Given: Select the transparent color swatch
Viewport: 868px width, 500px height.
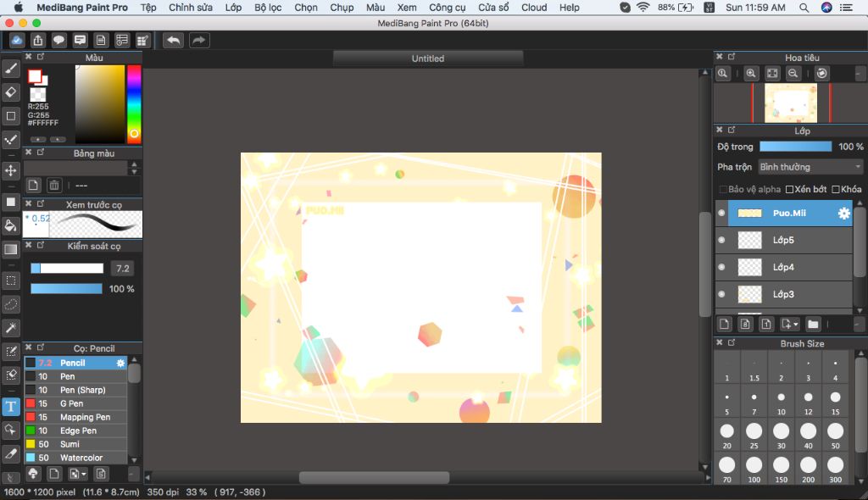Looking at the screenshot, I should click(37, 93).
